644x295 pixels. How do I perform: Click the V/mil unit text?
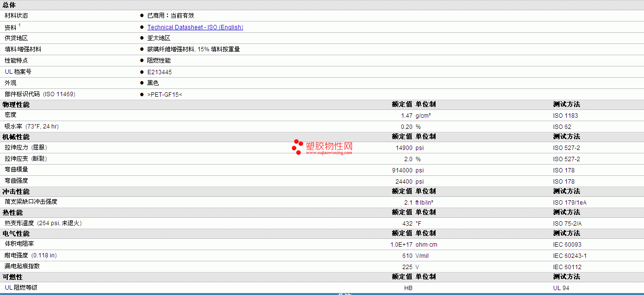[422, 256]
